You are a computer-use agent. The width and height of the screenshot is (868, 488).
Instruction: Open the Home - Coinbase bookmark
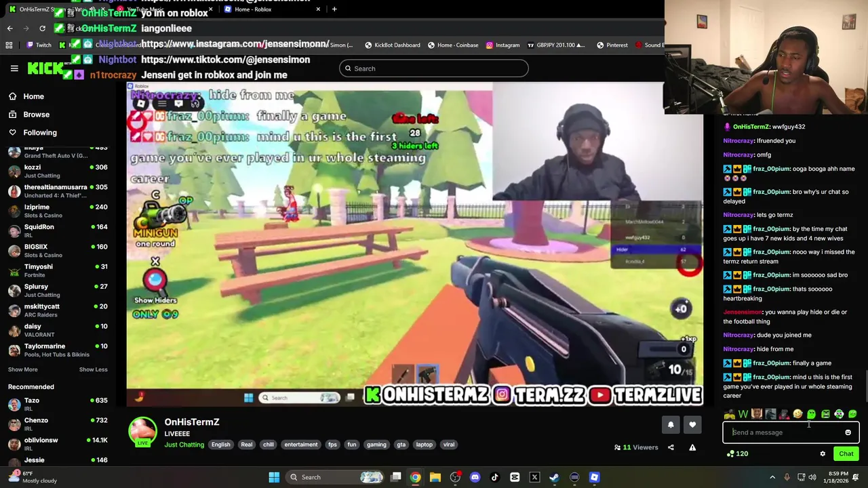[453, 45]
